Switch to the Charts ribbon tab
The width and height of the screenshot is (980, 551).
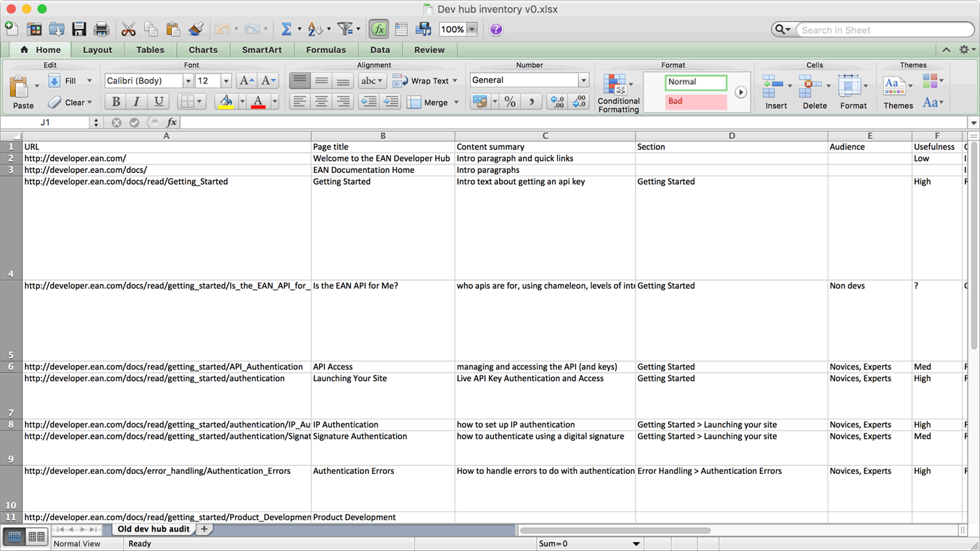[203, 50]
